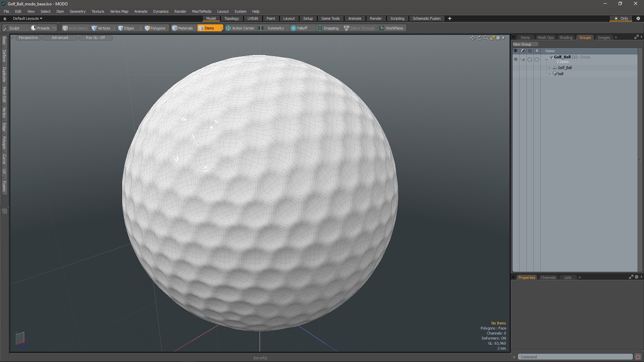Click the New Group button

coord(522,44)
